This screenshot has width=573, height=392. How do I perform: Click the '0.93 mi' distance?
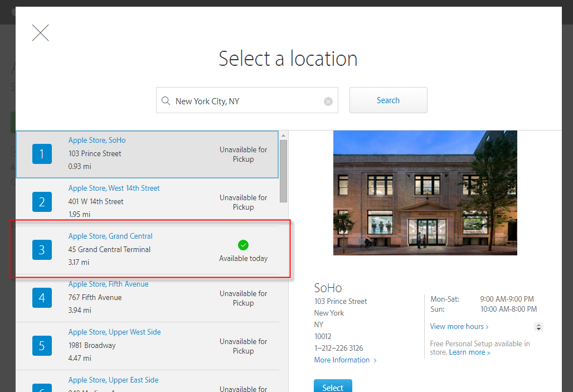pos(80,166)
